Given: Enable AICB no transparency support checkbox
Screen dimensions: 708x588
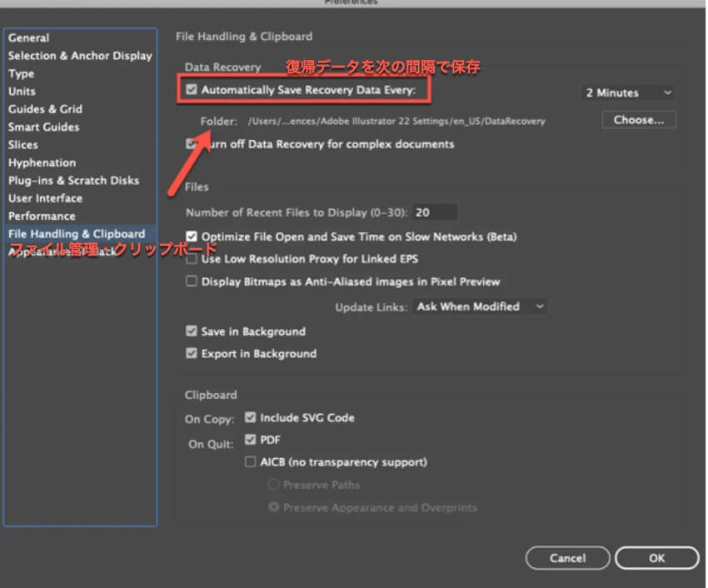Looking at the screenshot, I should click(251, 462).
